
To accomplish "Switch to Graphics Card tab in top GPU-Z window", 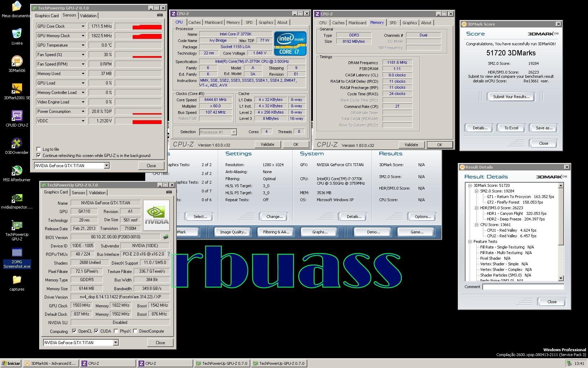I will coord(47,16).
